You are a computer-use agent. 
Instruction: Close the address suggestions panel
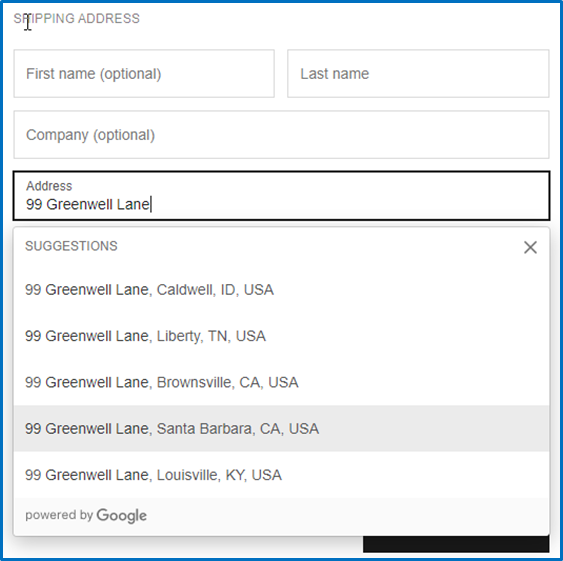point(530,247)
